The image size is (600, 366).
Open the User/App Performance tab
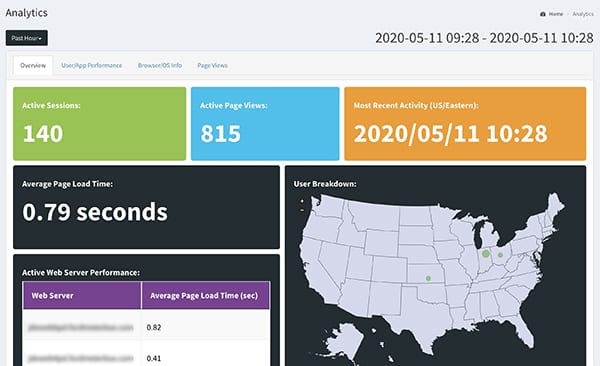[92, 65]
